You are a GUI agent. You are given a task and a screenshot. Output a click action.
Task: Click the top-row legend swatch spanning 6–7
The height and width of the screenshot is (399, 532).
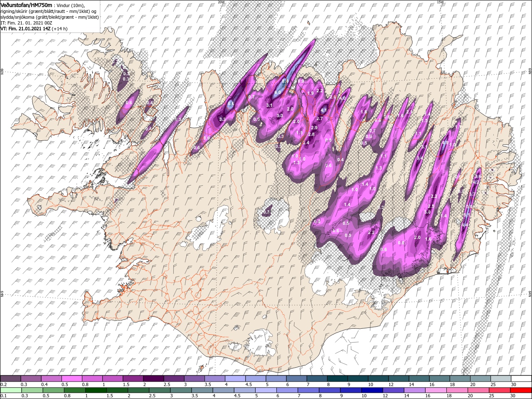297,379
